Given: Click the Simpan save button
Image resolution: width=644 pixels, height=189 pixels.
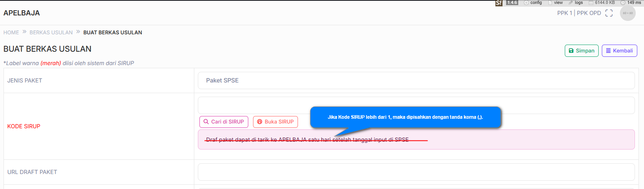Looking at the screenshot, I should tap(582, 51).
